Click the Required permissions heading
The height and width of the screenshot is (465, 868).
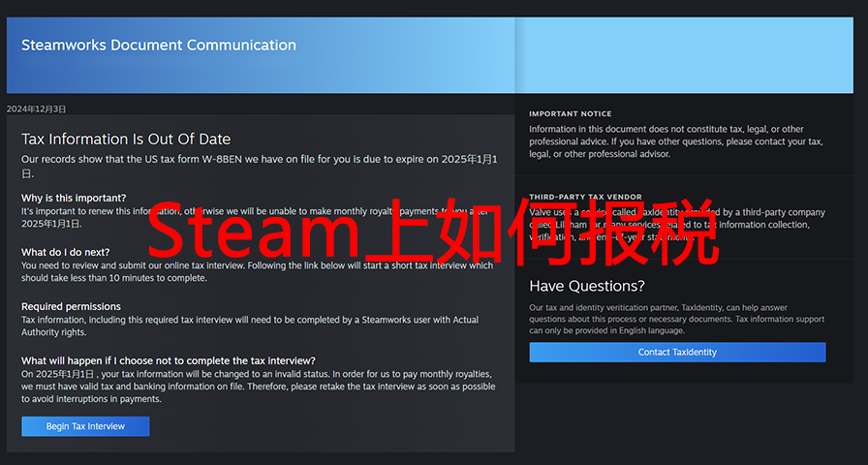click(x=71, y=306)
